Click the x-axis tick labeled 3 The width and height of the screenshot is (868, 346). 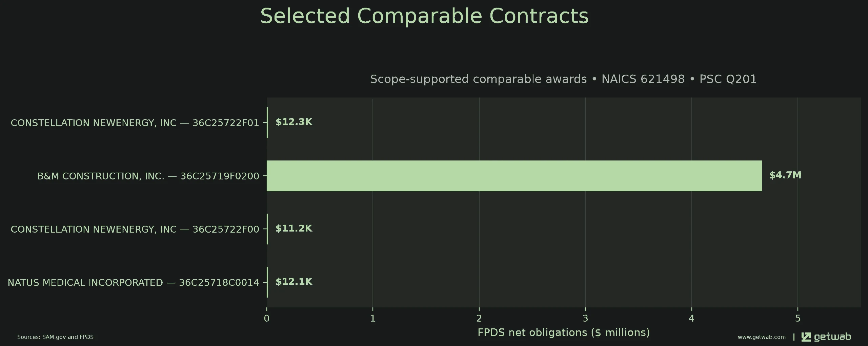[x=585, y=319]
